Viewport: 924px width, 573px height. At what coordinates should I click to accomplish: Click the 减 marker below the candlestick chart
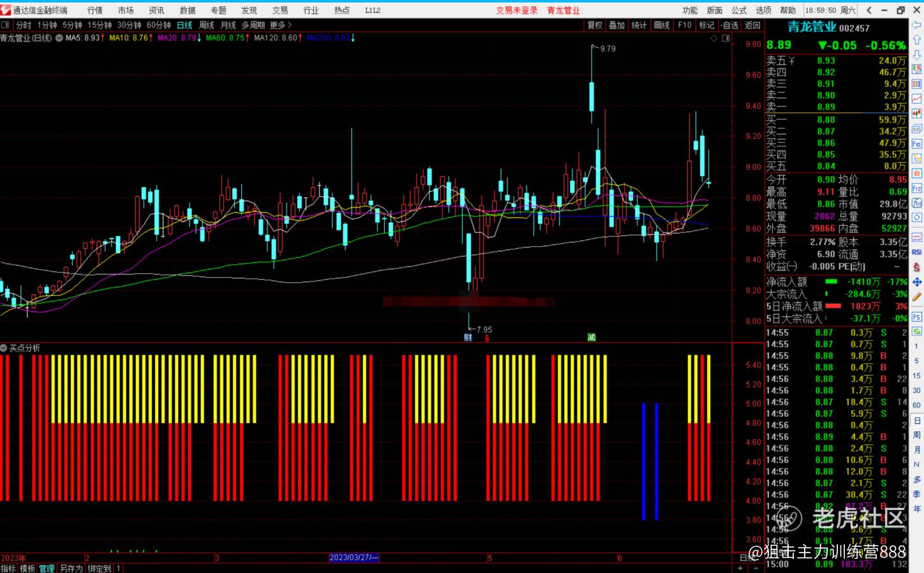592,337
